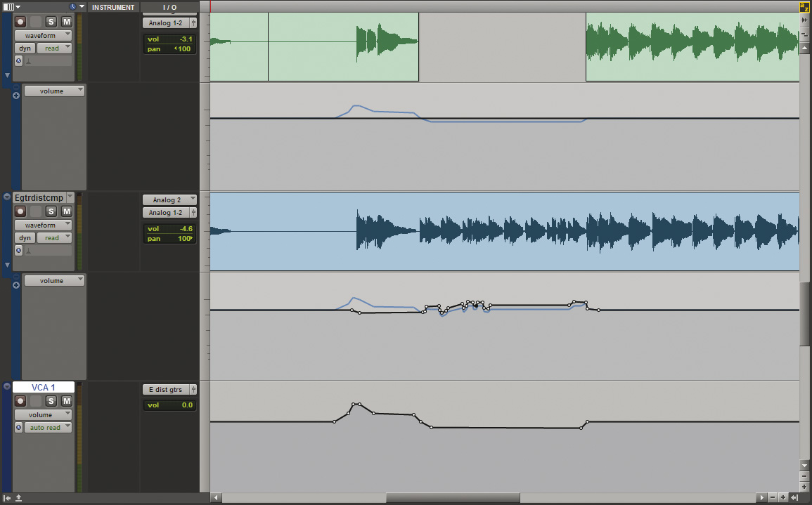Viewport: 812px width, 505px height.
Task: Select the VCA 1 track name
Action: [44, 388]
